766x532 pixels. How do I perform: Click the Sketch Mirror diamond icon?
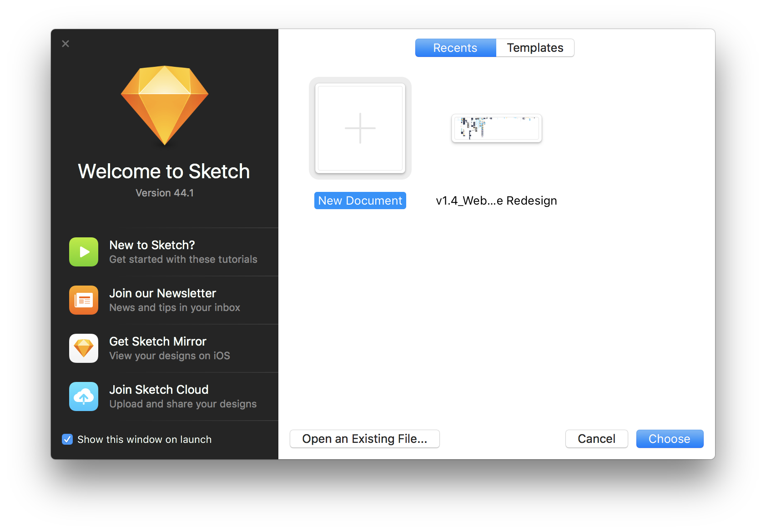pos(84,348)
